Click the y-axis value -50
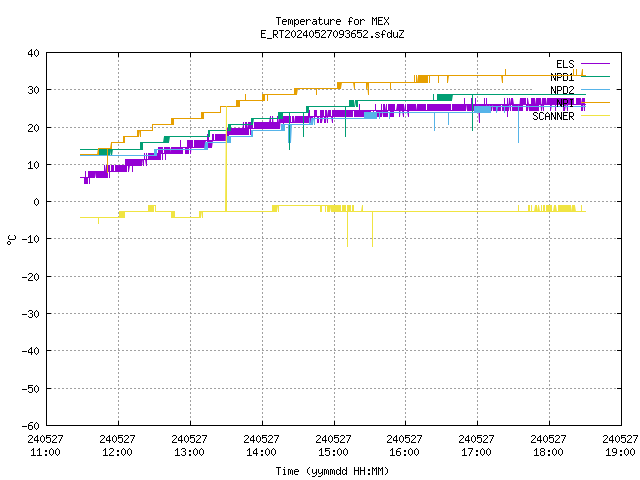Viewport: 640px width, 480px height. [x=31, y=389]
